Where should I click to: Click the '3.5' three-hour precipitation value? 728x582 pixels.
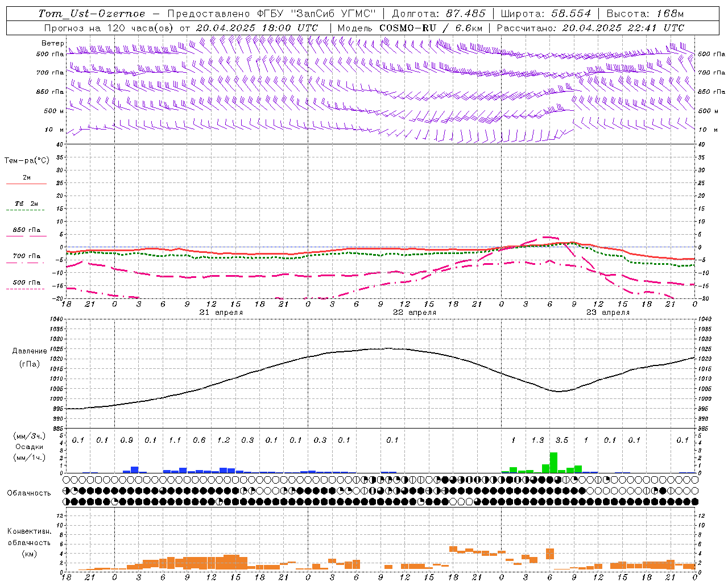(x=562, y=440)
